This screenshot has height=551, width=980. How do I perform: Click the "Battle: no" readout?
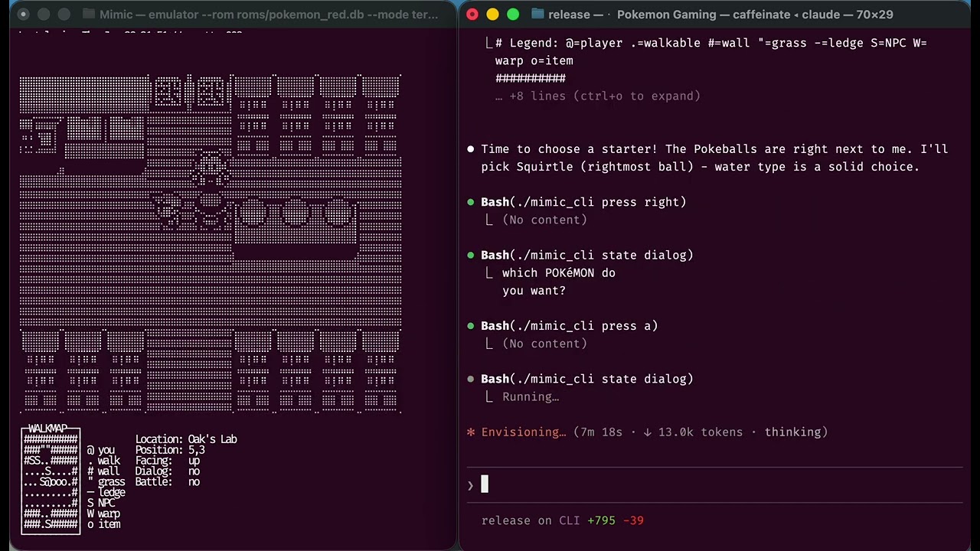point(168,482)
